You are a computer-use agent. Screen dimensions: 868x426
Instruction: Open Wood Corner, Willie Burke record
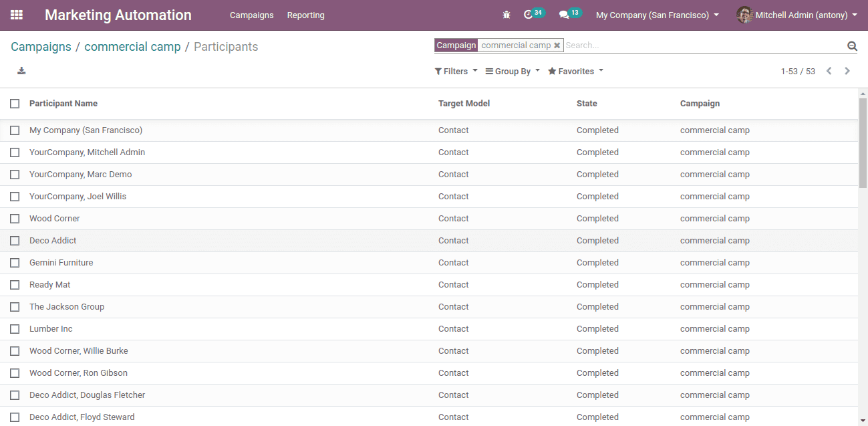(x=79, y=351)
